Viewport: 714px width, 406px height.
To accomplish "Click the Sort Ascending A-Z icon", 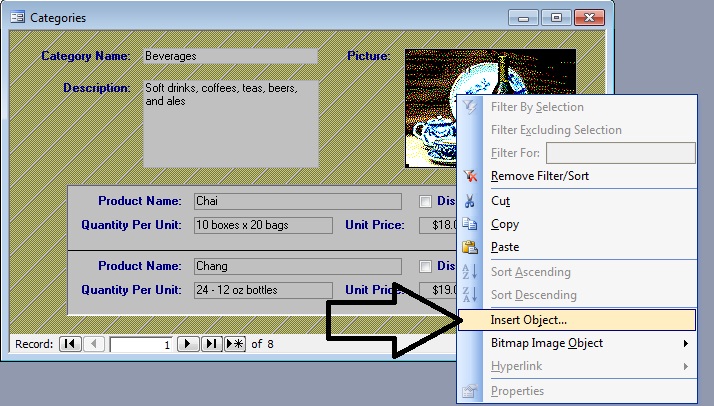I will [469, 272].
